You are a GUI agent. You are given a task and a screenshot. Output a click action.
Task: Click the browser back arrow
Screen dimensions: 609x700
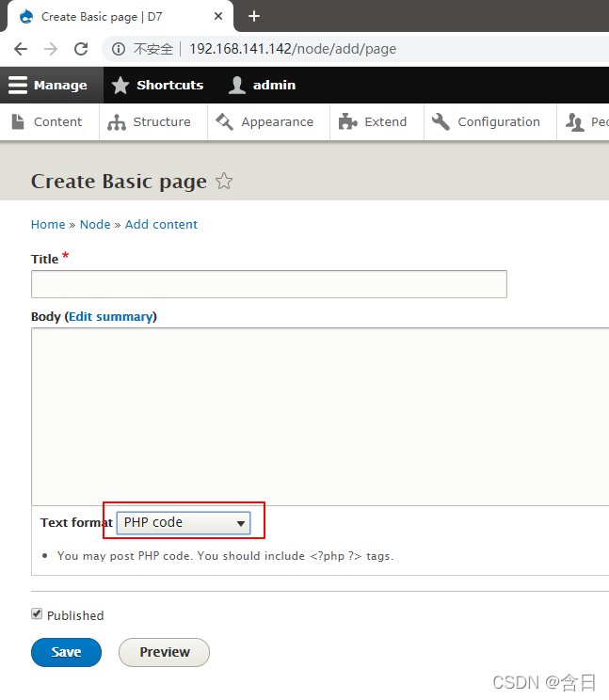tap(21, 49)
